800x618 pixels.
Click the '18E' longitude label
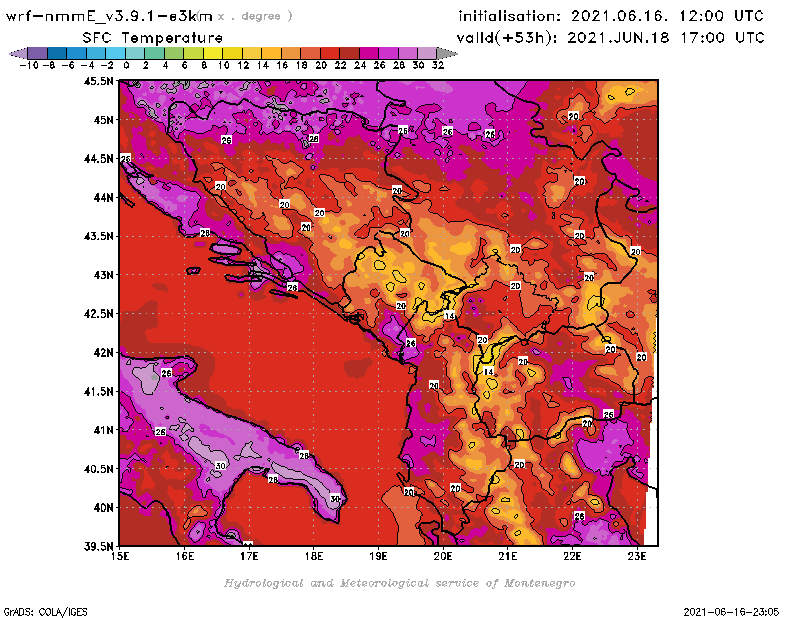point(314,556)
